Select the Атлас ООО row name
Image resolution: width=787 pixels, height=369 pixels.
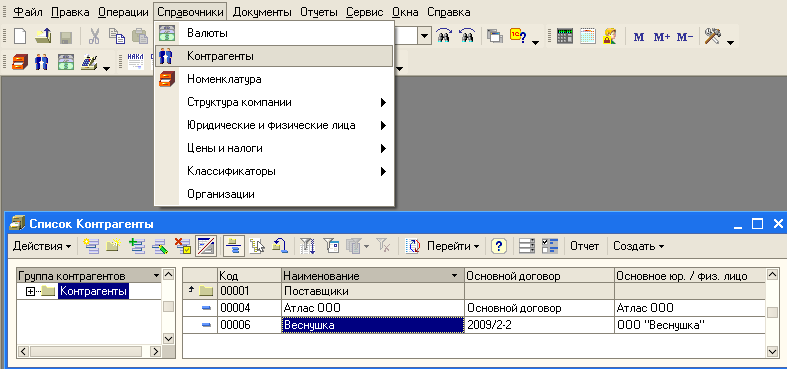click(313, 308)
